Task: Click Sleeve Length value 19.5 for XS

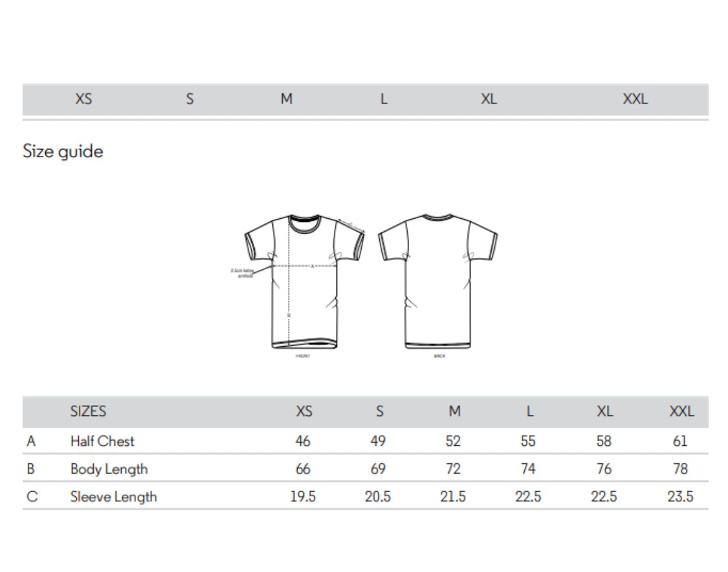Action: pyautogui.click(x=303, y=497)
